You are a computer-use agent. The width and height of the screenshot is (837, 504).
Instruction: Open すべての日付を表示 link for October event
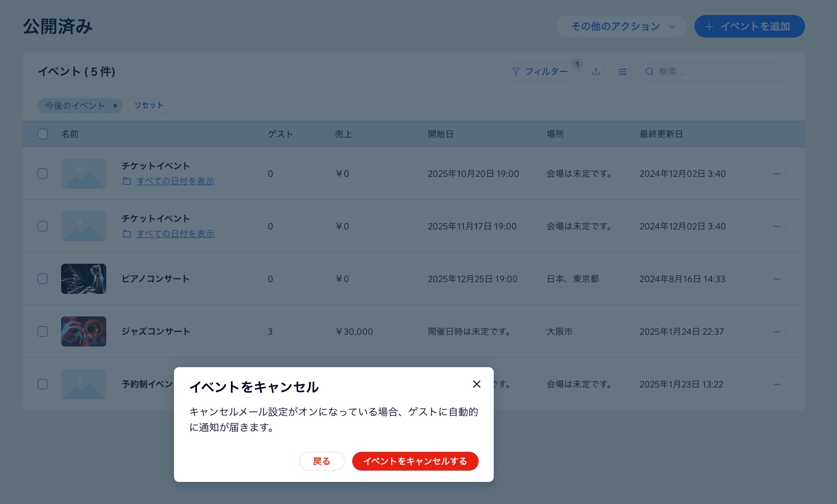pyautogui.click(x=175, y=181)
